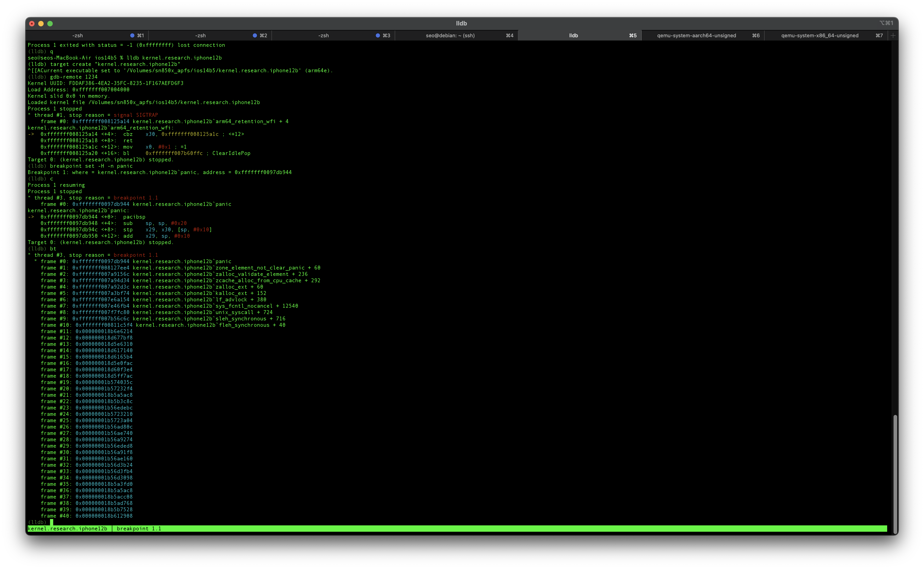Click frame #20 address 0x00000001b57232f4
This screenshot has height=569, width=924.
(x=104, y=389)
